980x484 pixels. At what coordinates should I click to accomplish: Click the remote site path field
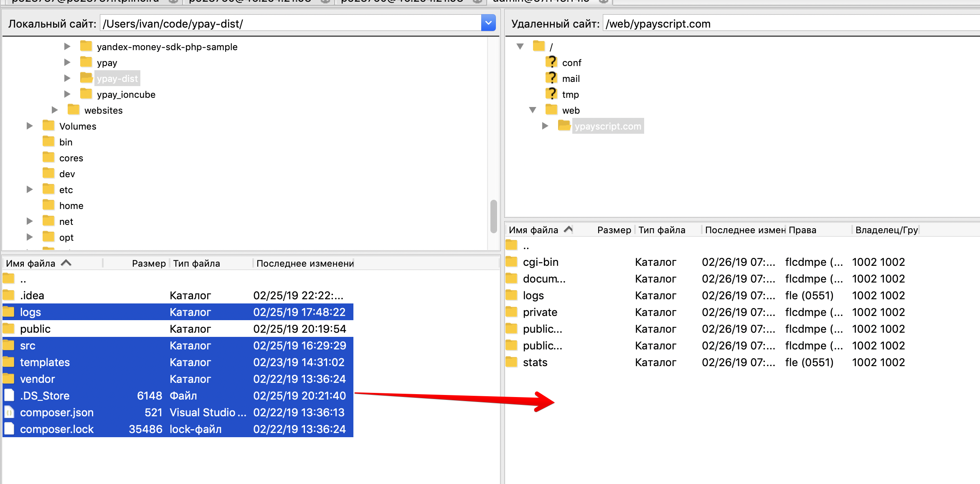790,24
